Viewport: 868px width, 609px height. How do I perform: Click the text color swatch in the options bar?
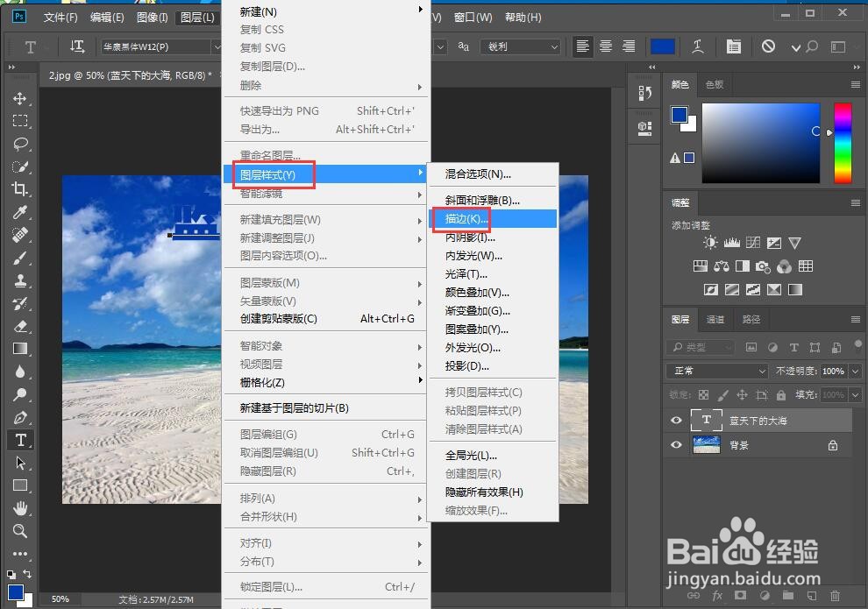(663, 46)
